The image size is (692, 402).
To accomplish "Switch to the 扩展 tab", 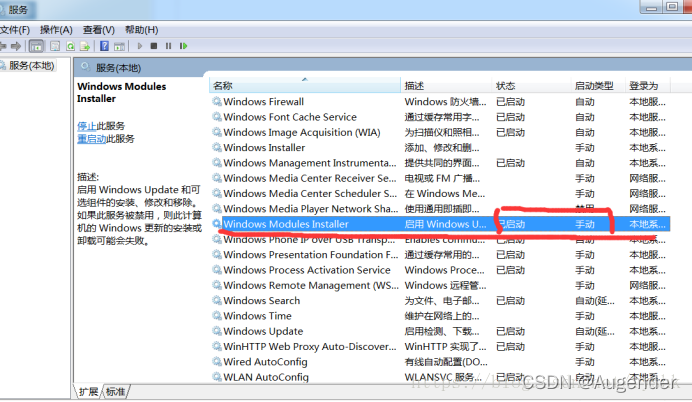I will coord(89,391).
